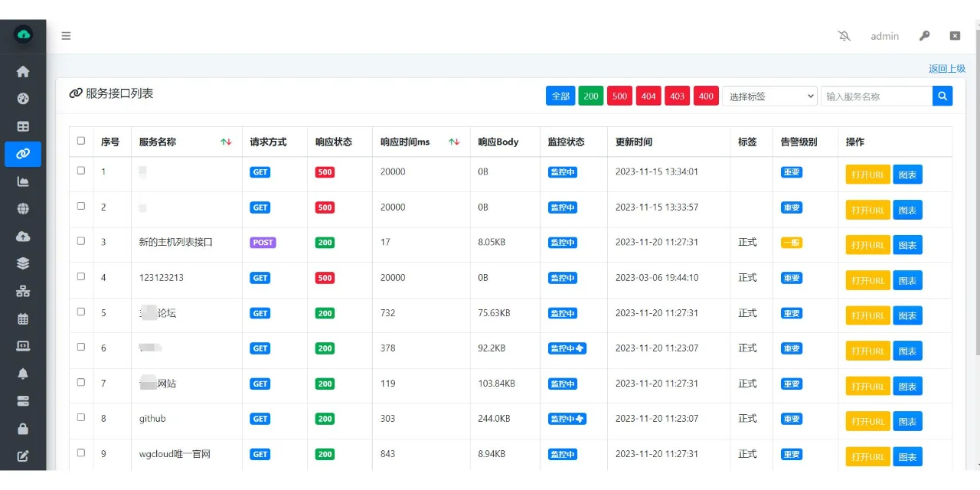Click 图表 for row 7
980x490 pixels.
point(907,386)
